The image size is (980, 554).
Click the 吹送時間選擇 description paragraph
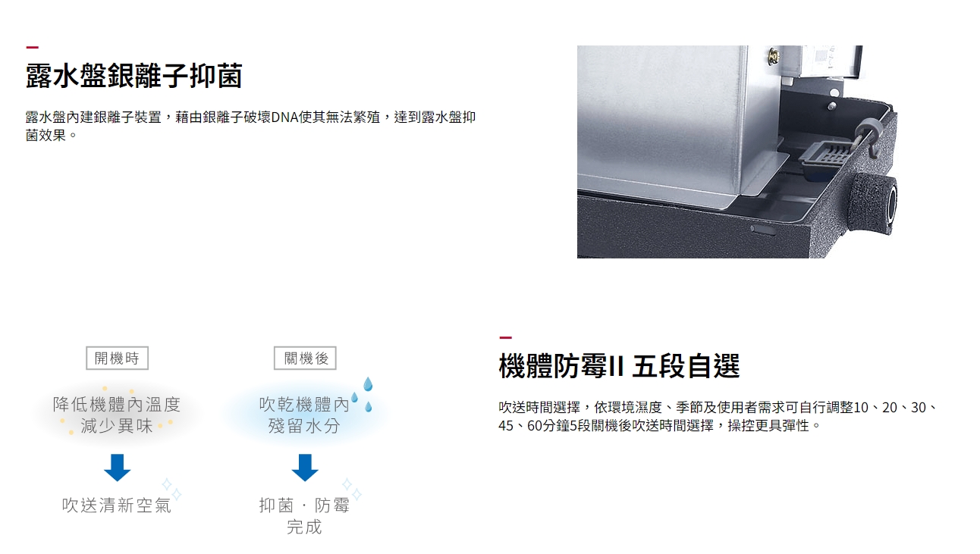(x=718, y=417)
